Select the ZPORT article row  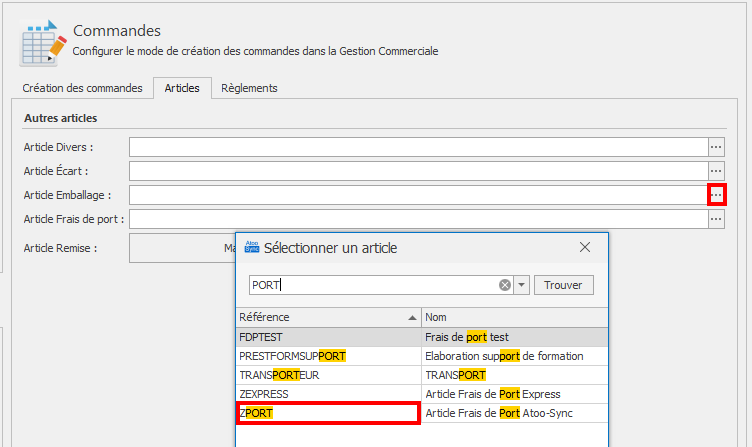coord(327,413)
